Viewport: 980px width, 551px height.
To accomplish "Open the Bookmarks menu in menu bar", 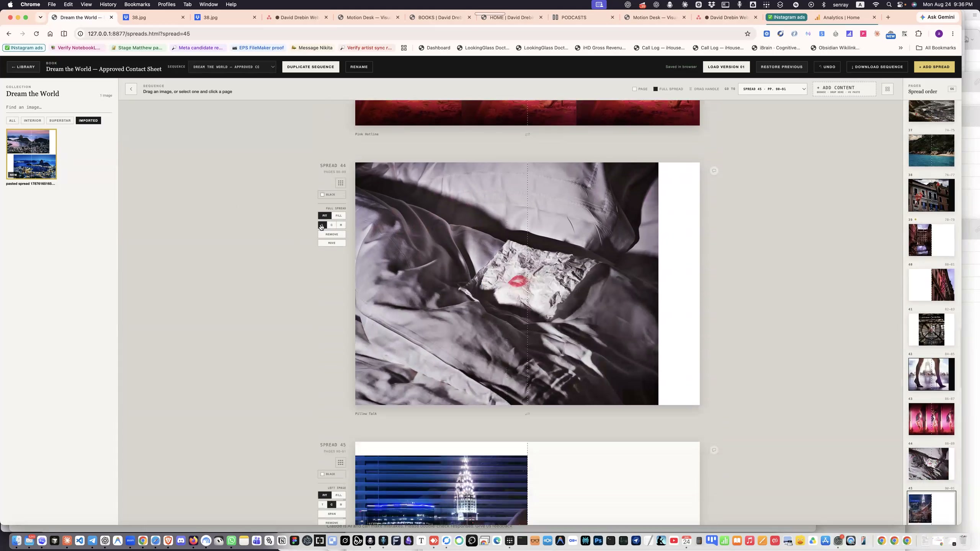I will click(137, 5).
